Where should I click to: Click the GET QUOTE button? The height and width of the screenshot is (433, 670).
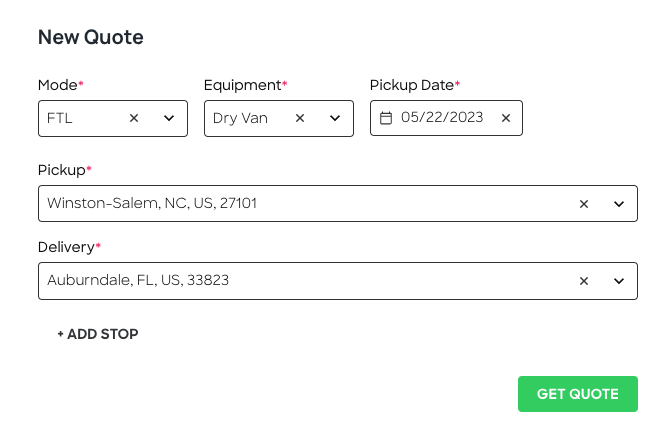coord(578,394)
